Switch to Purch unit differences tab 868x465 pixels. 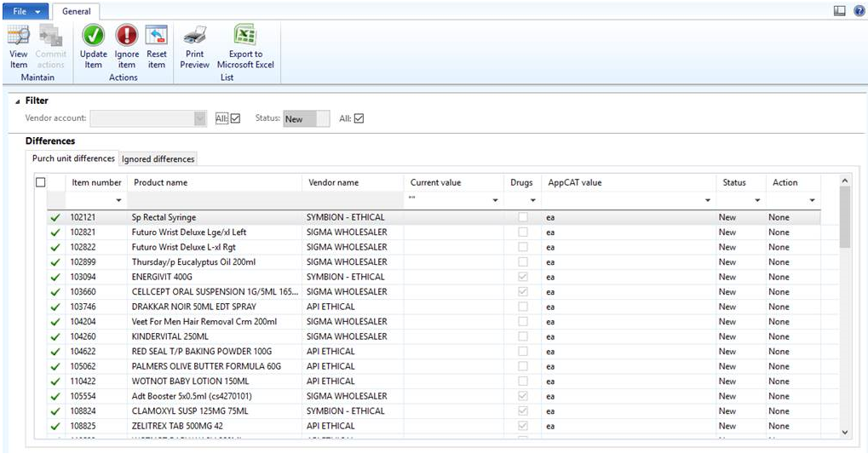click(x=73, y=158)
